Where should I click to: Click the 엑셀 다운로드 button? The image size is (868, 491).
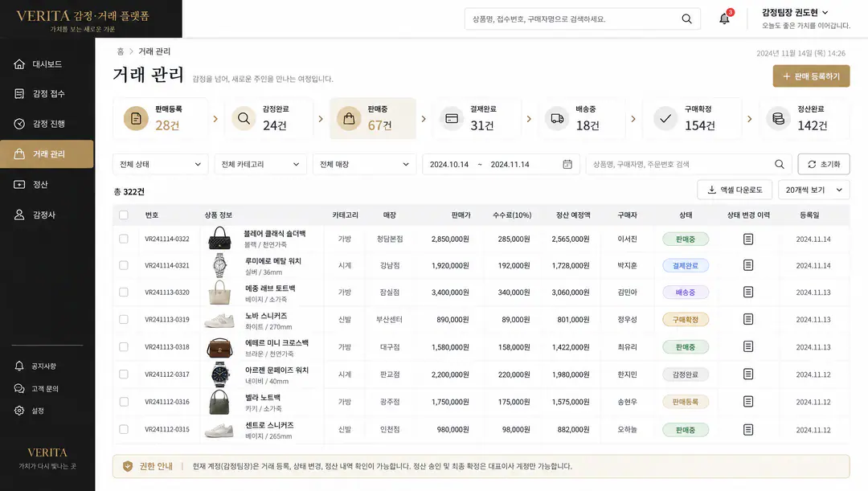tap(735, 190)
